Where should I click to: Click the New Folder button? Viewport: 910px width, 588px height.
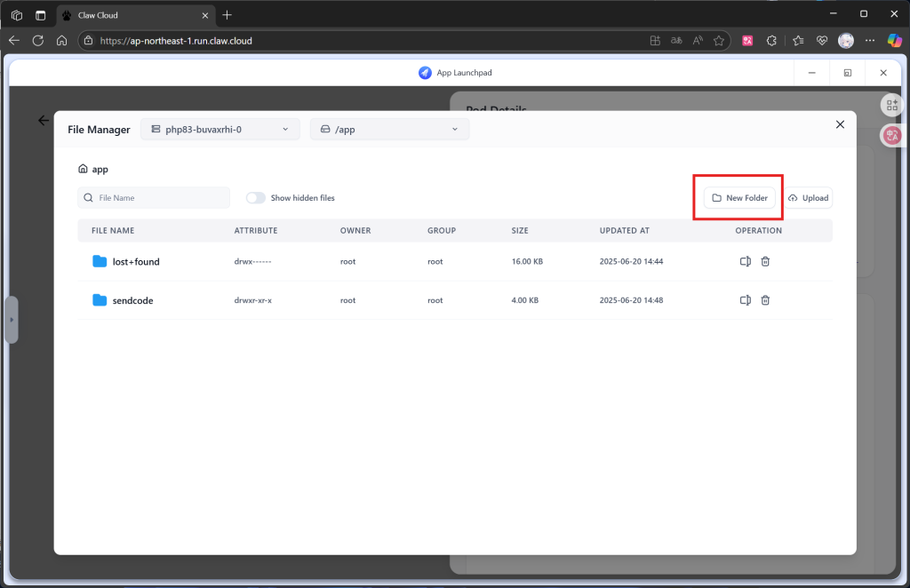[739, 198]
